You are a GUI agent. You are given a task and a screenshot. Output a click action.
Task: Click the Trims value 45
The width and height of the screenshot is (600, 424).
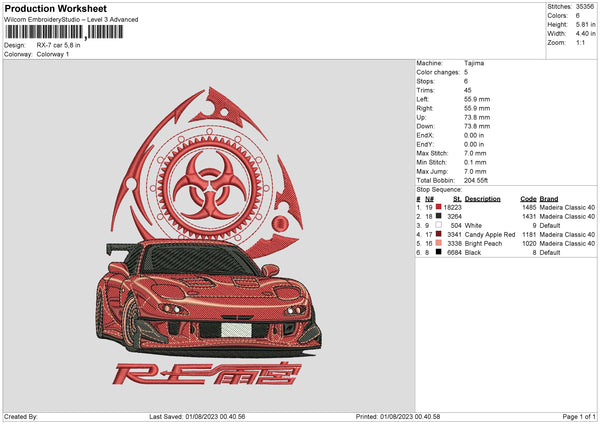(467, 90)
